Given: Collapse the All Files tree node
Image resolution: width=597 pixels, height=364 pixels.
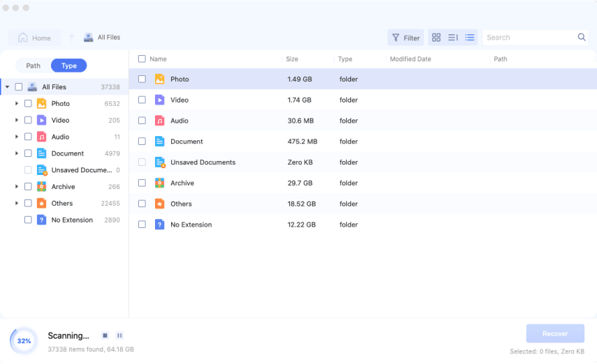Looking at the screenshot, I should point(7,87).
